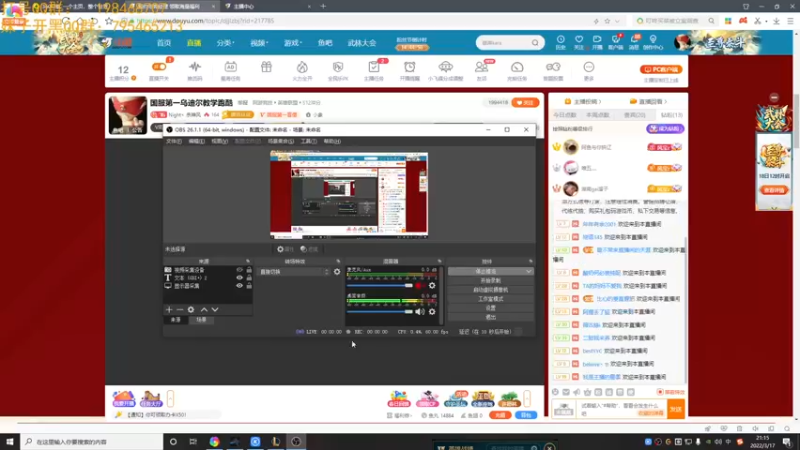
Task: Toggle visibility of 视频采集设备 source
Action: pyautogui.click(x=239, y=269)
